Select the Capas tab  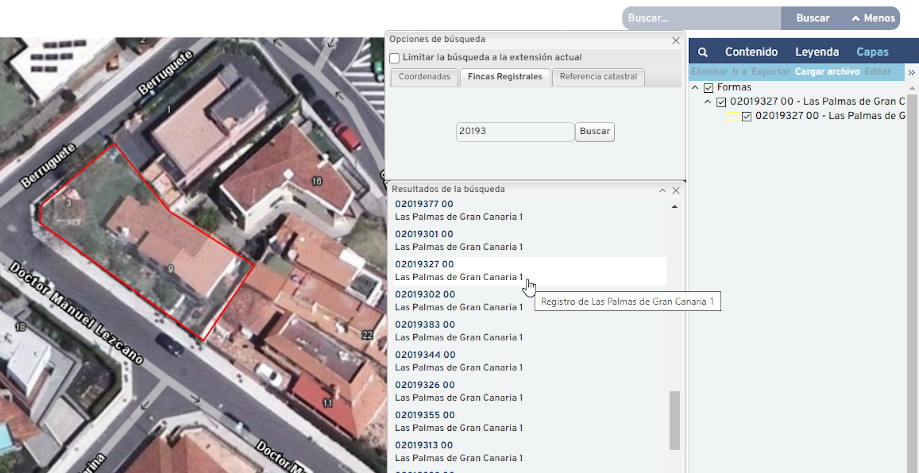pyautogui.click(x=872, y=52)
